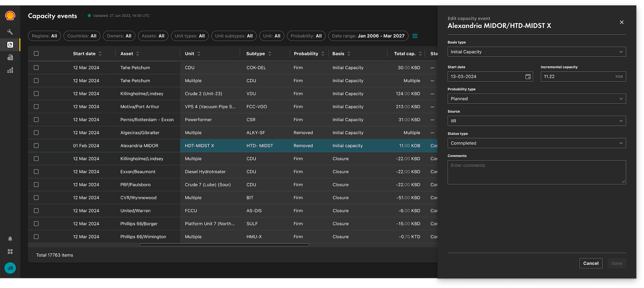Open notifications bell icon
This screenshot has width=644, height=288.
10,239
